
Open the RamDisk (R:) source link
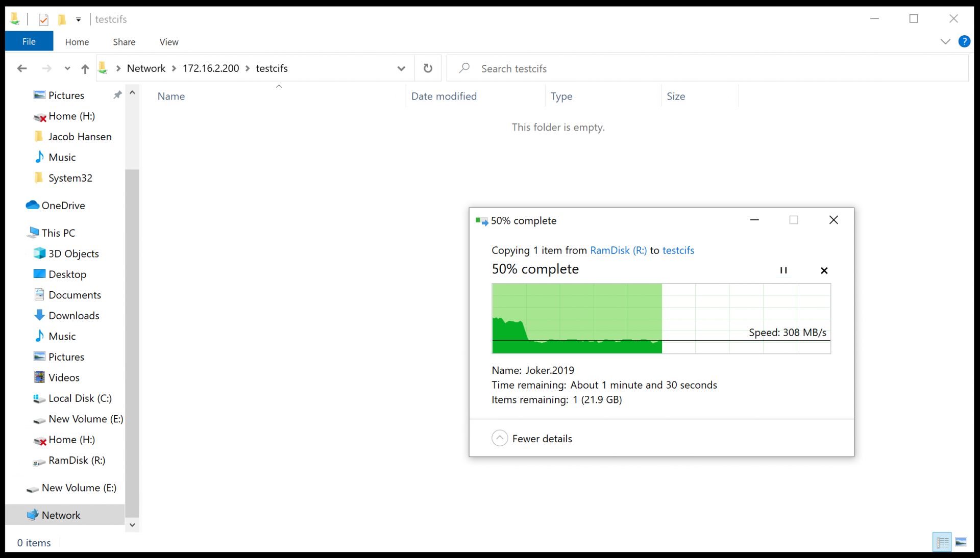tap(618, 250)
